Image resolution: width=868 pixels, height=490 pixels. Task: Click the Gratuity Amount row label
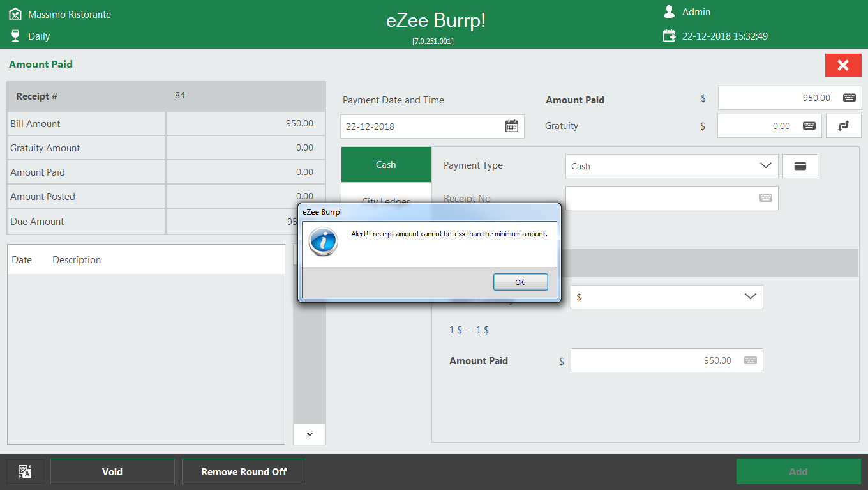tap(45, 148)
